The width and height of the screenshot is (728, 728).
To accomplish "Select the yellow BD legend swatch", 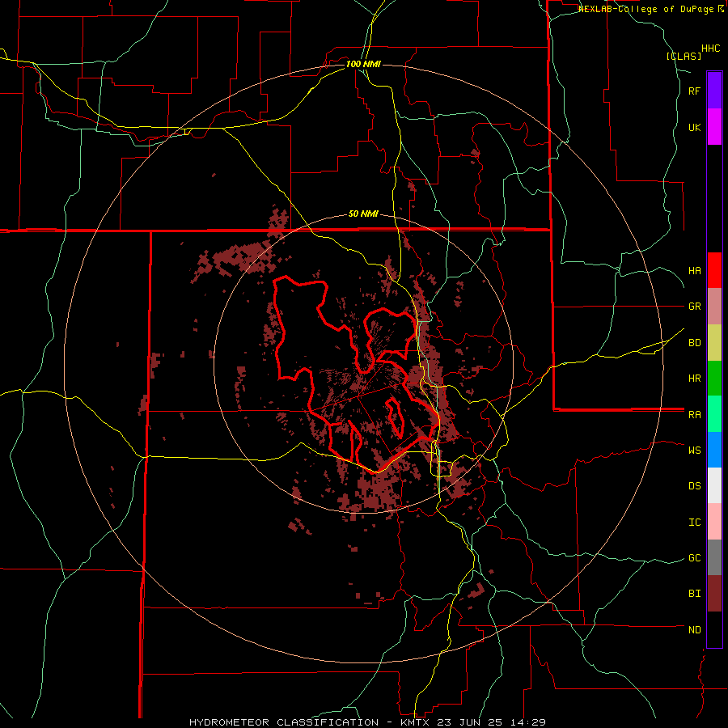I will click(x=714, y=343).
